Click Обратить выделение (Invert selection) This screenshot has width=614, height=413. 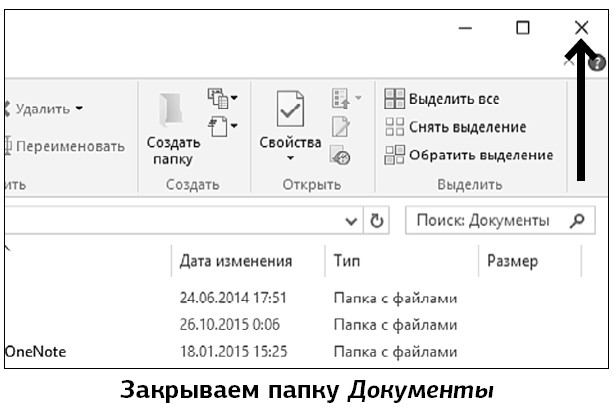click(x=469, y=155)
